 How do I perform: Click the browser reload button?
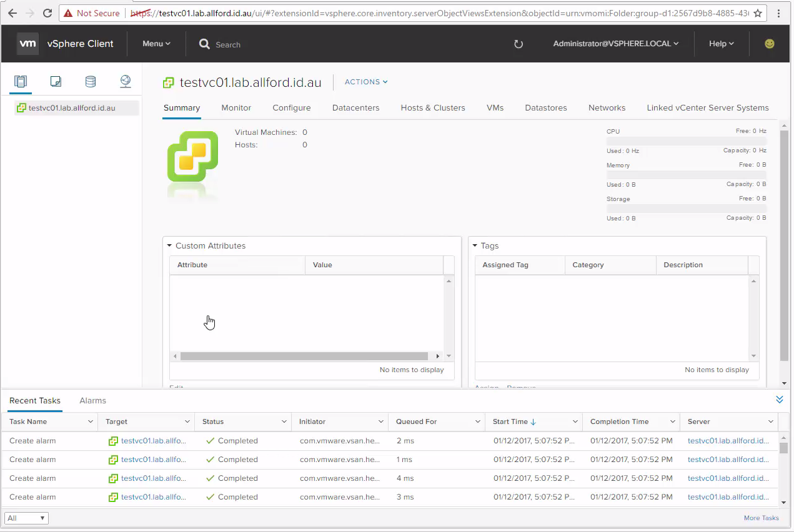[47, 12]
